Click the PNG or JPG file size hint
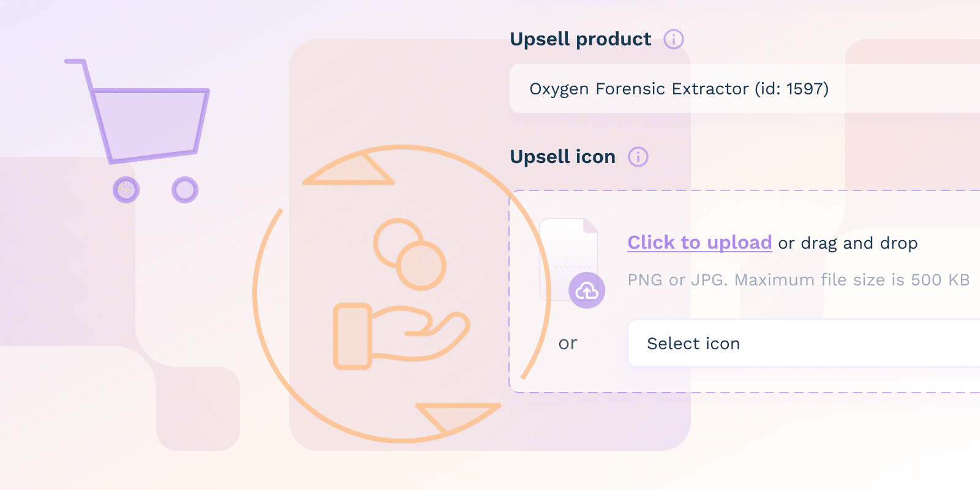Viewport: 980px width, 490px height. (799, 280)
